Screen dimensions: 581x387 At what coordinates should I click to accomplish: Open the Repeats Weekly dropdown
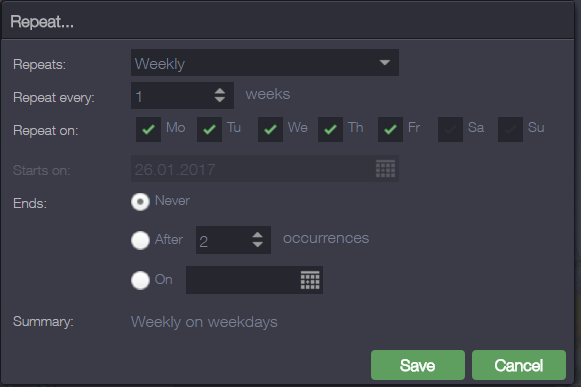click(265, 63)
